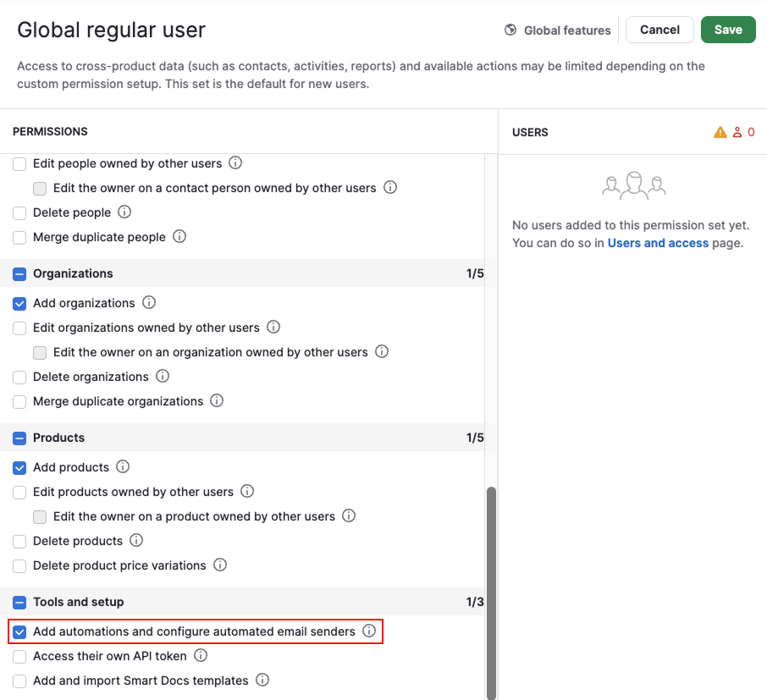
Task: Click the yellow warning triangle in Users header
Action: (x=720, y=132)
